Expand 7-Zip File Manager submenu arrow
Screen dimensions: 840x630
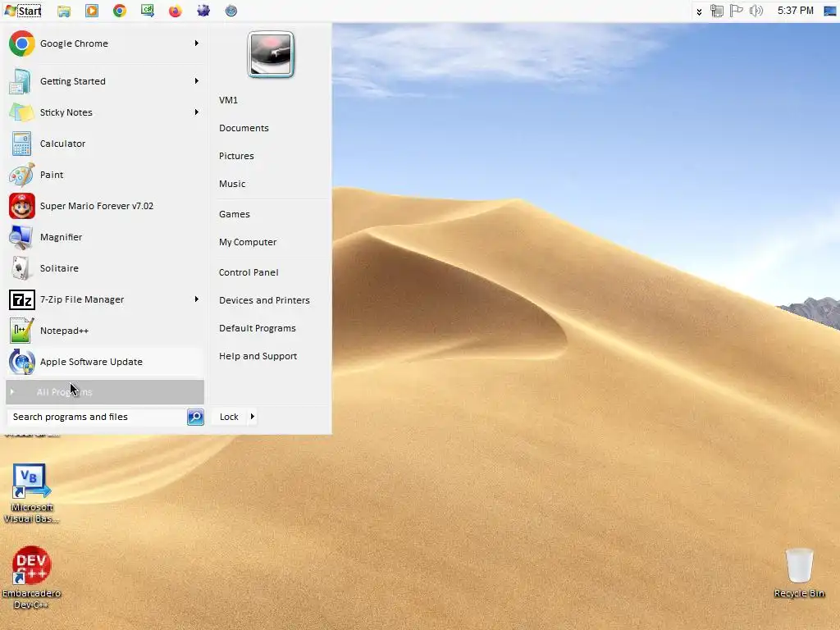pyautogui.click(x=197, y=299)
